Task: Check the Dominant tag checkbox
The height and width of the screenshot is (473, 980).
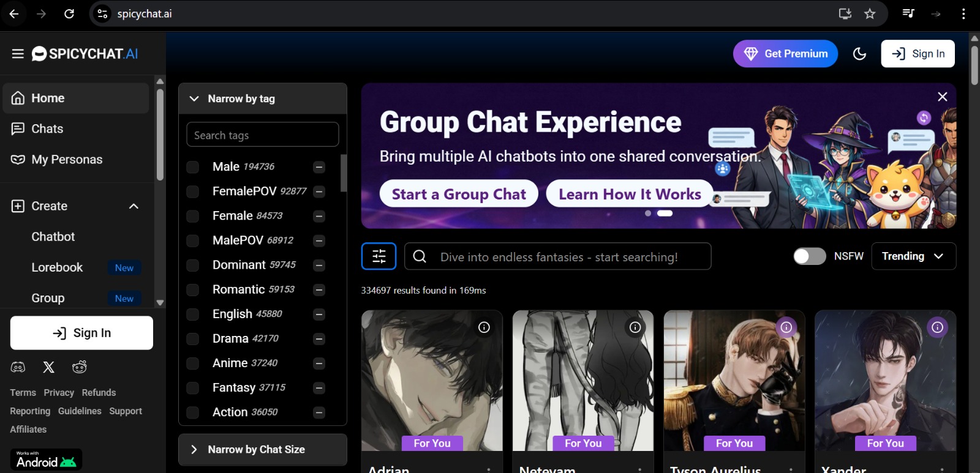Action: click(x=192, y=265)
